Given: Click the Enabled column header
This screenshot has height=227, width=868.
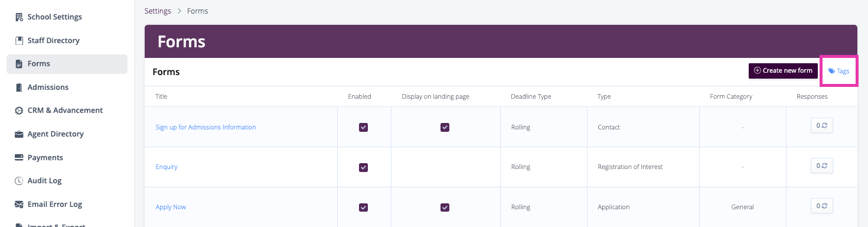Looking at the screenshot, I should [360, 96].
